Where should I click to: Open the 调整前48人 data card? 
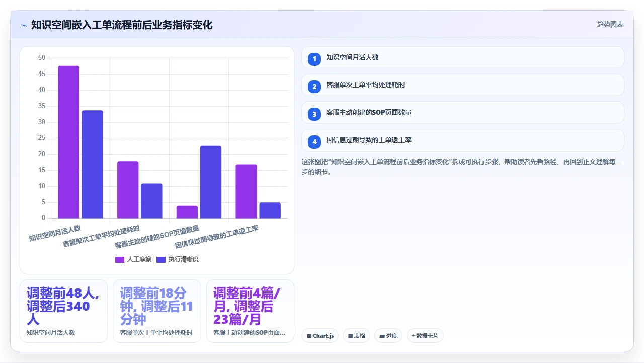click(x=63, y=311)
